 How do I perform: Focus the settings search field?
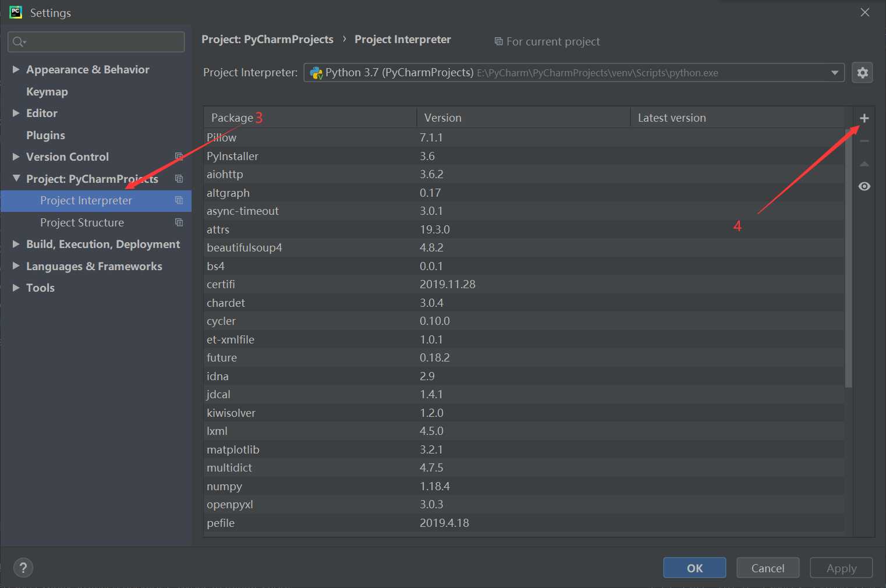96,42
